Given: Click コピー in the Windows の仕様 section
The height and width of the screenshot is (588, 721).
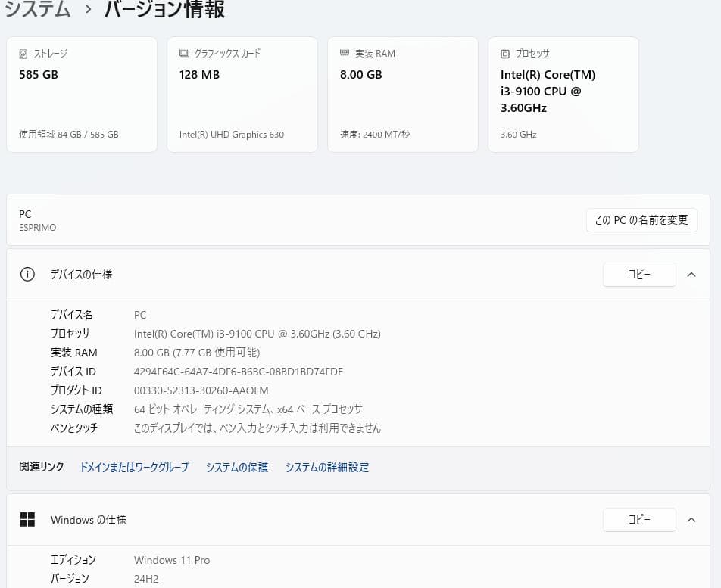Looking at the screenshot, I should coord(639,520).
